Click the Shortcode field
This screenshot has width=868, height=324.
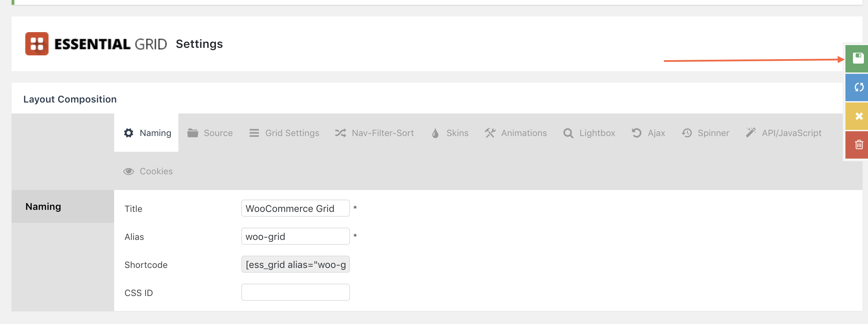295,265
